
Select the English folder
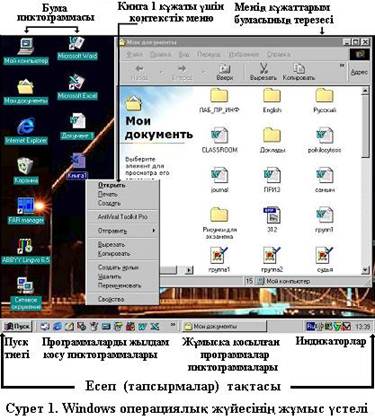272,100
